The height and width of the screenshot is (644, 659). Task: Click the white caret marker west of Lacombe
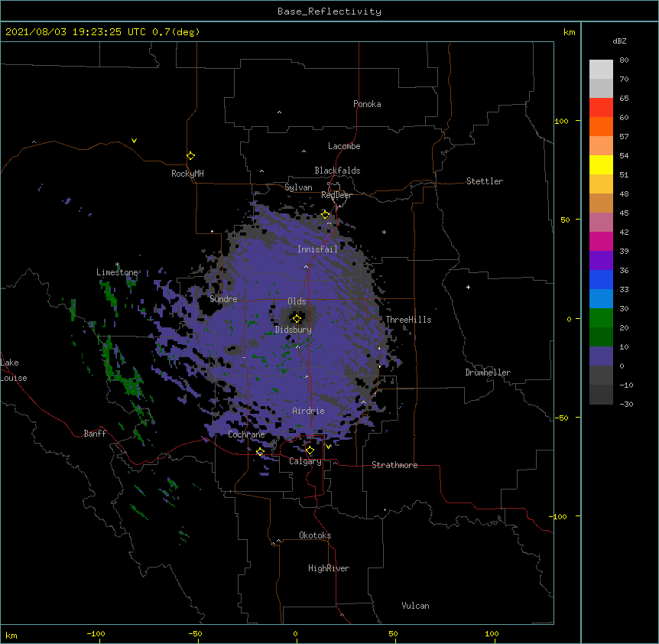(304, 151)
